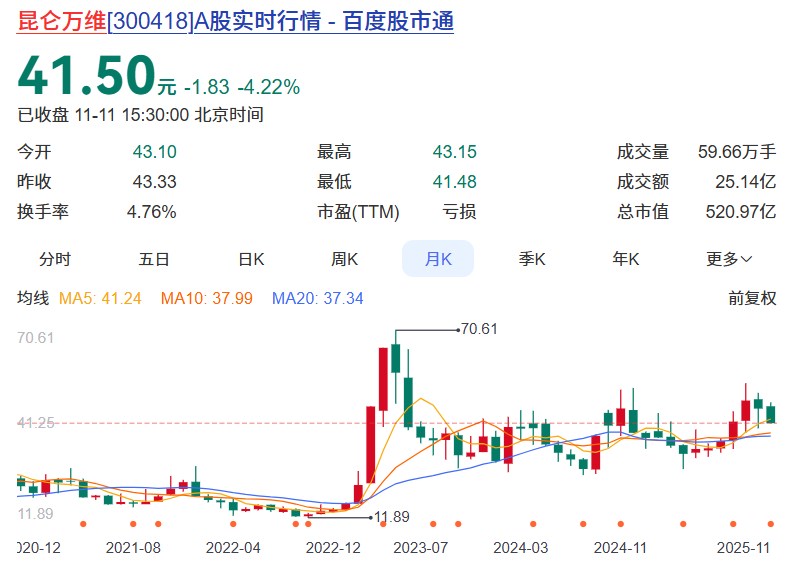This screenshot has height=563, width=811.
Task: Click the MA10: 37.99 indicator label
Action: point(207,298)
